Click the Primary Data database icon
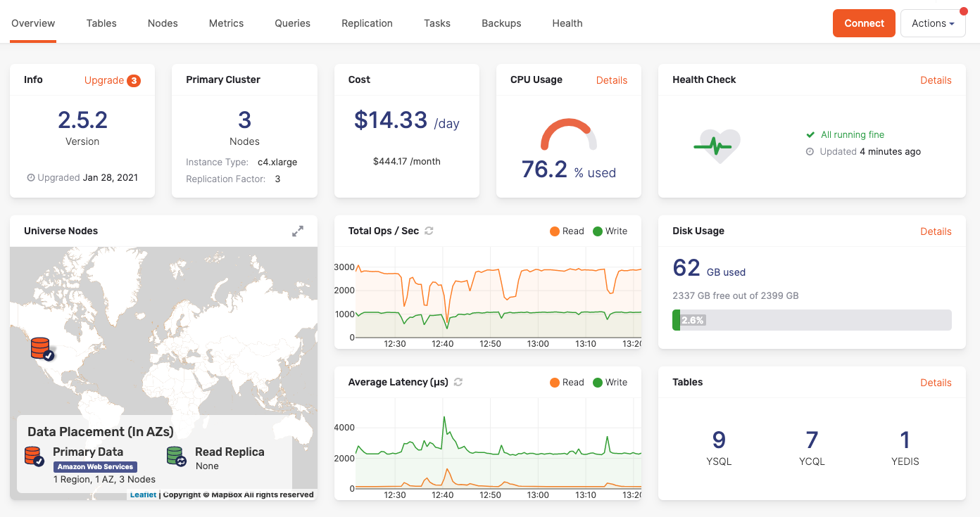 [x=33, y=455]
